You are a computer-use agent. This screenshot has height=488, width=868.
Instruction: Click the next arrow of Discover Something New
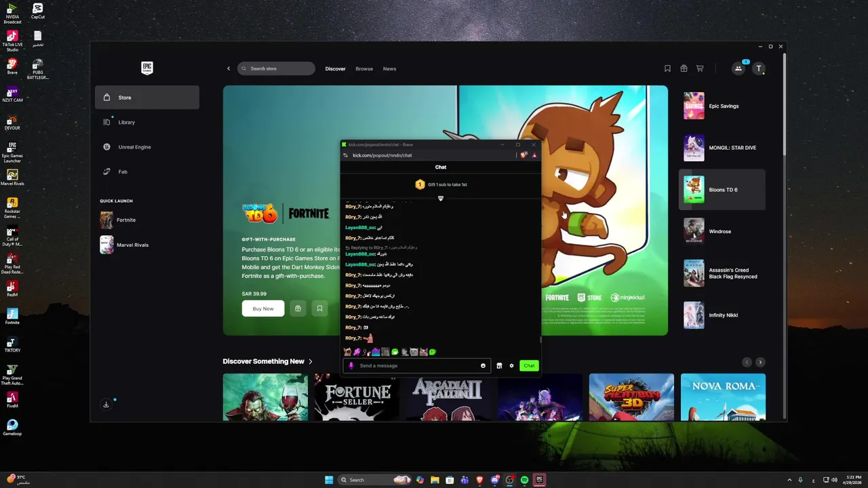click(x=760, y=362)
